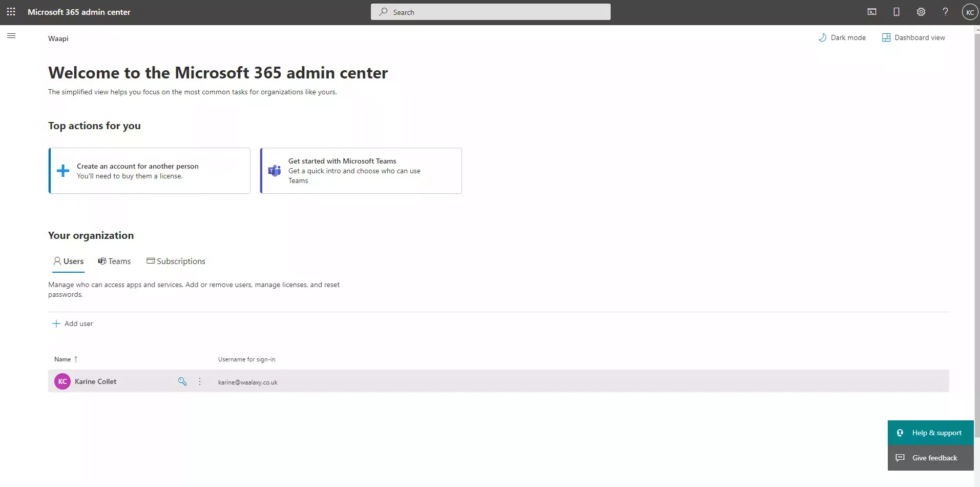Screen dimensions: 980x487
Task: Open Settings gear icon
Action: (x=921, y=12)
